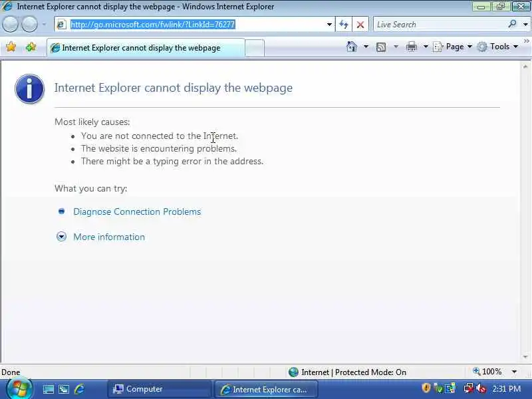Image resolution: width=532 pixels, height=399 pixels.
Task: Click the Forward navigation button
Action: 29,25
